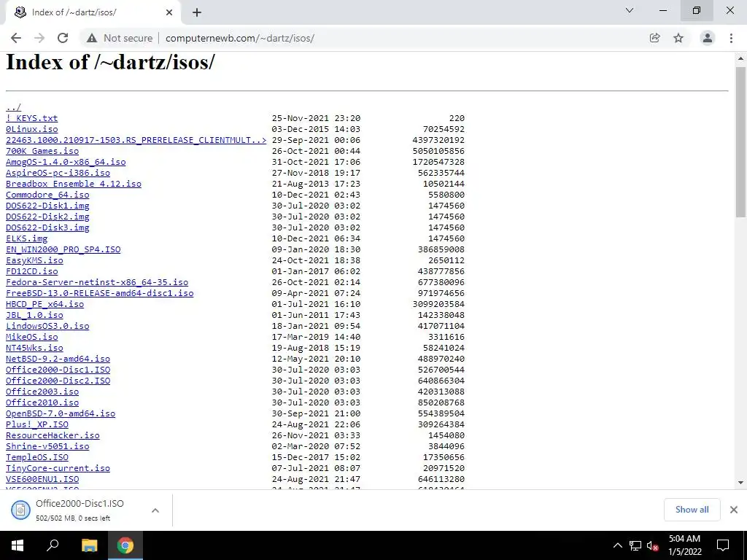Go back to the previous page
The width and height of the screenshot is (747, 560).
coord(16,38)
